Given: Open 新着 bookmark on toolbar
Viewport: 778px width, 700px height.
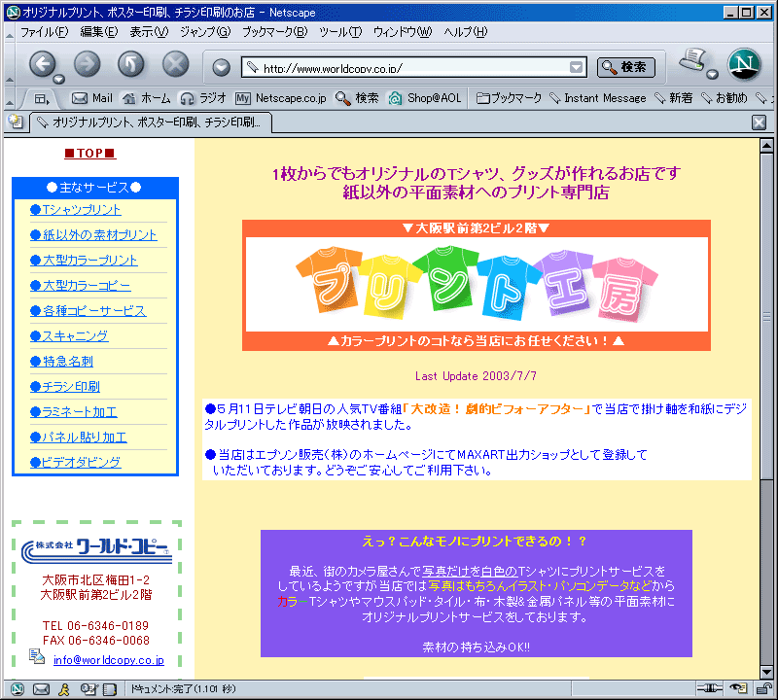Looking at the screenshot, I should (673, 98).
